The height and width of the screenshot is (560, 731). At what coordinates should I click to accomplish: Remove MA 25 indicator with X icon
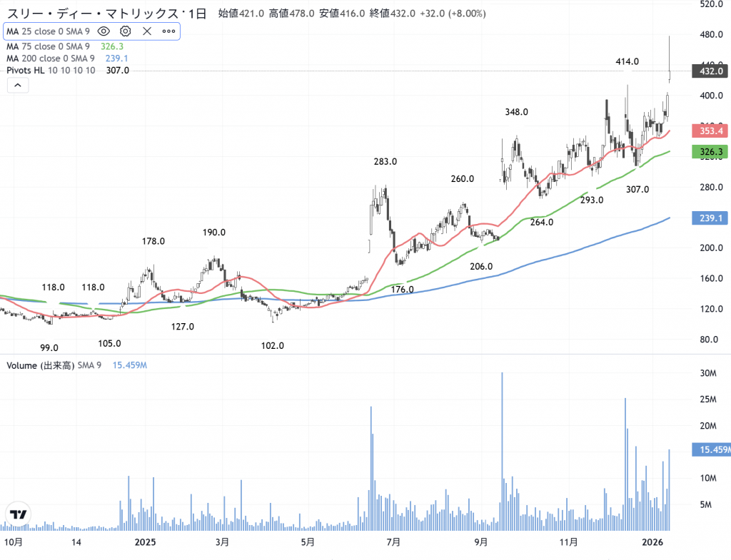(147, 31)
